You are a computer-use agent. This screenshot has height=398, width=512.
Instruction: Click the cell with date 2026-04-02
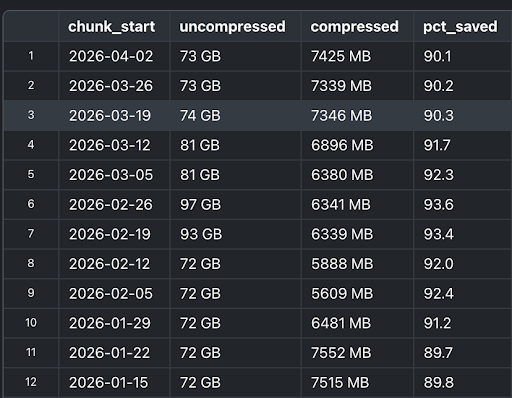(114, 56)
